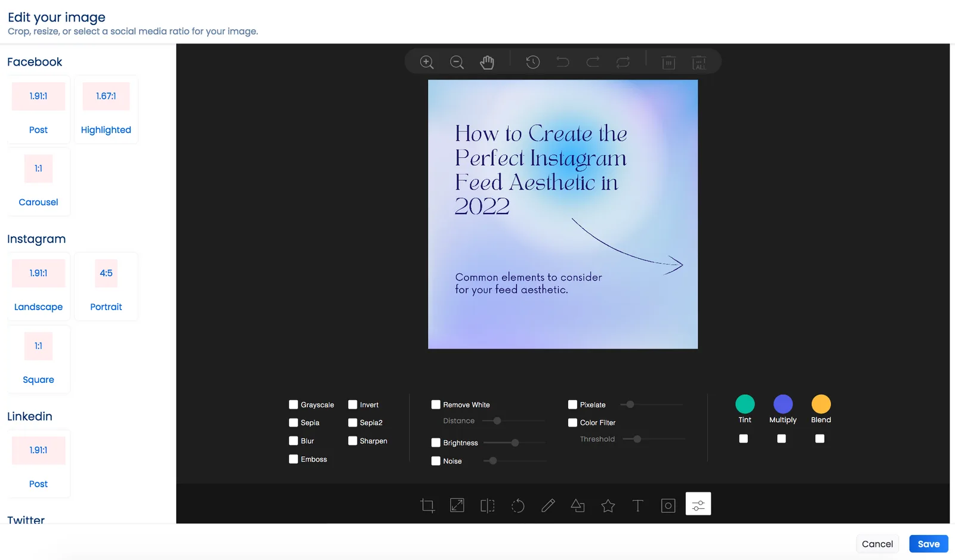Click the Brightness slider handle
955x560 pixels.
click(x=515, y=443)
